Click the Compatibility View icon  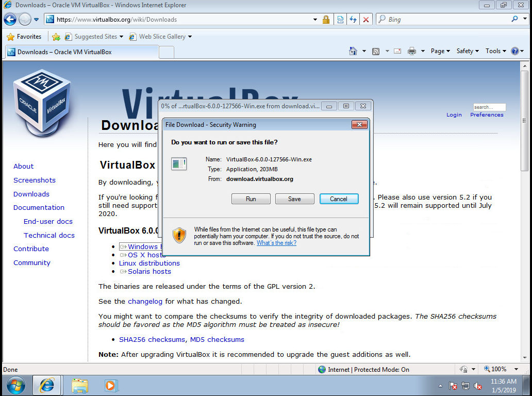(x=340, y=20)
